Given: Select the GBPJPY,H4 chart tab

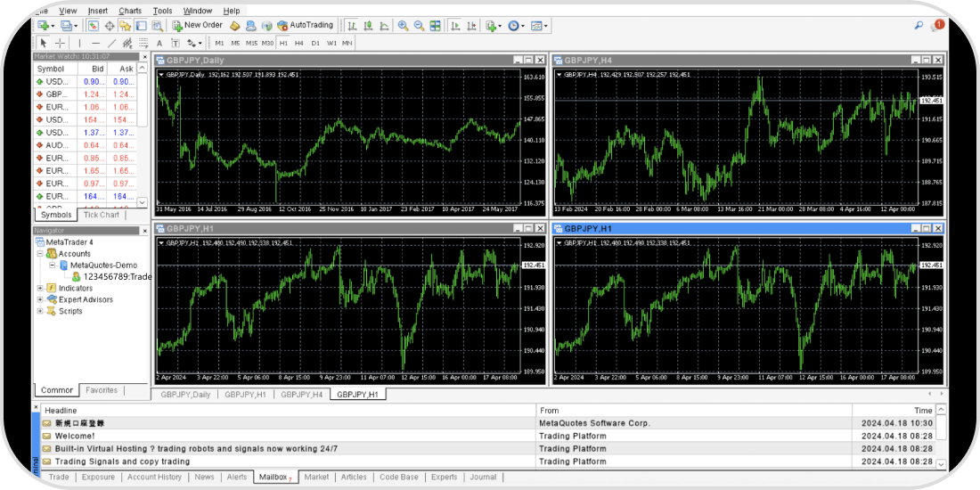Looking at the screenshot, I should (301, 395).
